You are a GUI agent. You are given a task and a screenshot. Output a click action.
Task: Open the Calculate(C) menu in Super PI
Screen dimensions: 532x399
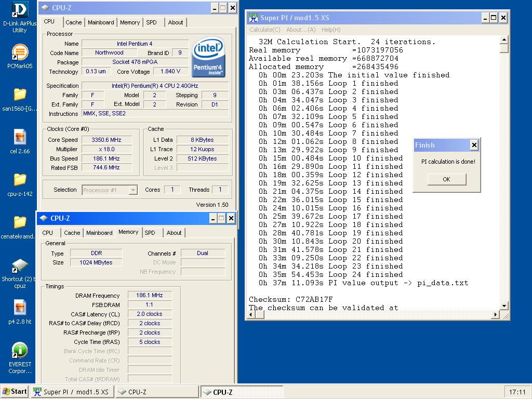[x=265, y=30]
